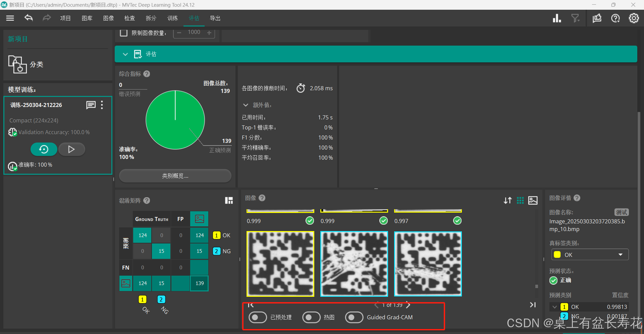Screen dimensions: 644x334
Task: Change confusion matrix layout icon
Action: pos(229,201)
